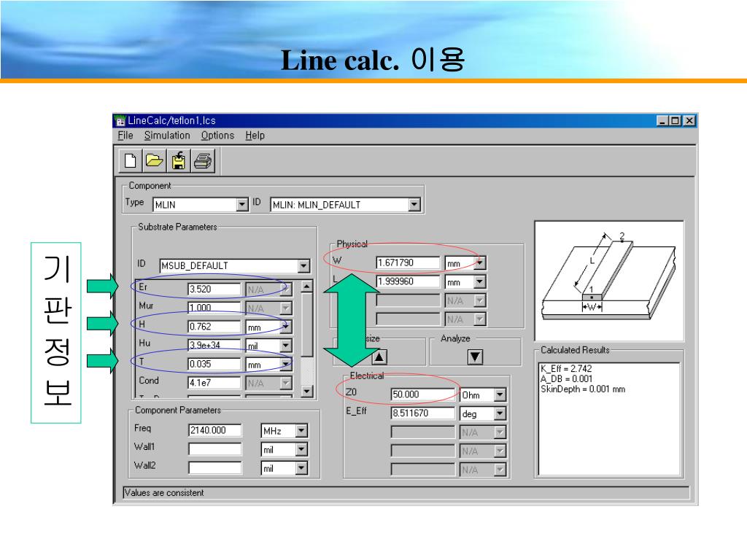Close the LineCalc window
The height and width of the screenshot is (560, 747).
689,121
